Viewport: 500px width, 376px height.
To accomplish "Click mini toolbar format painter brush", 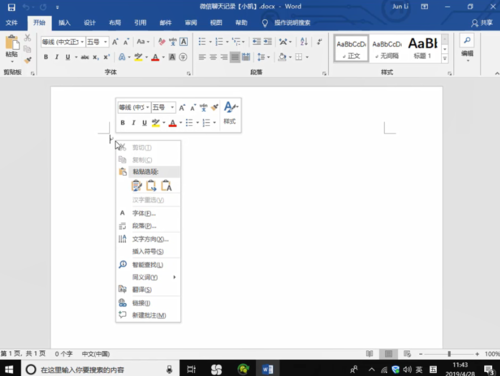I will 215,107.
